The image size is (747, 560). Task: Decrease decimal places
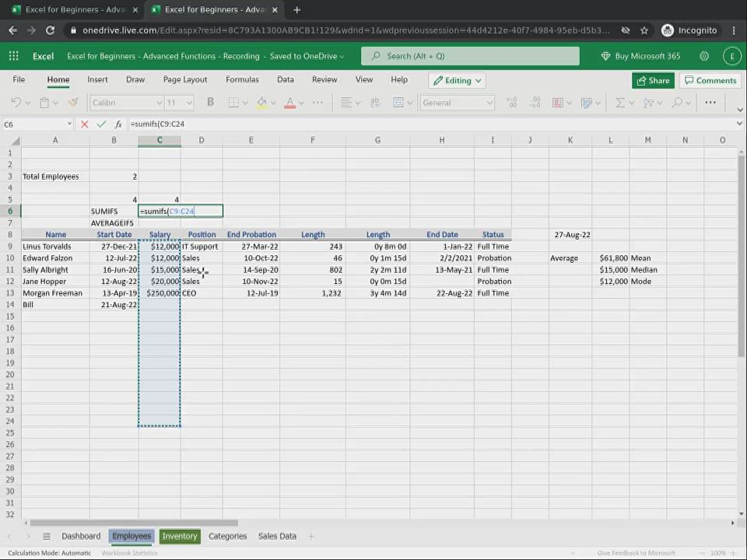535,103
